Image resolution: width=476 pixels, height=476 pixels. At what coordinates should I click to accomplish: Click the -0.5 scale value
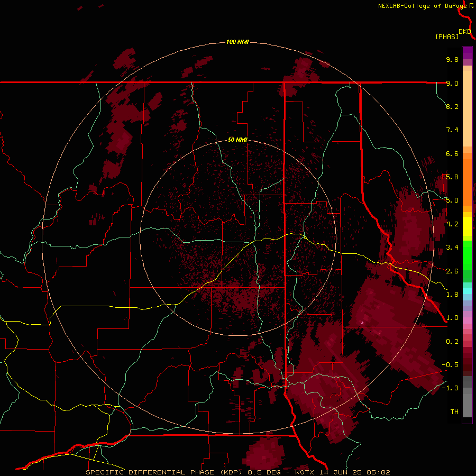[x=450, y=365]
